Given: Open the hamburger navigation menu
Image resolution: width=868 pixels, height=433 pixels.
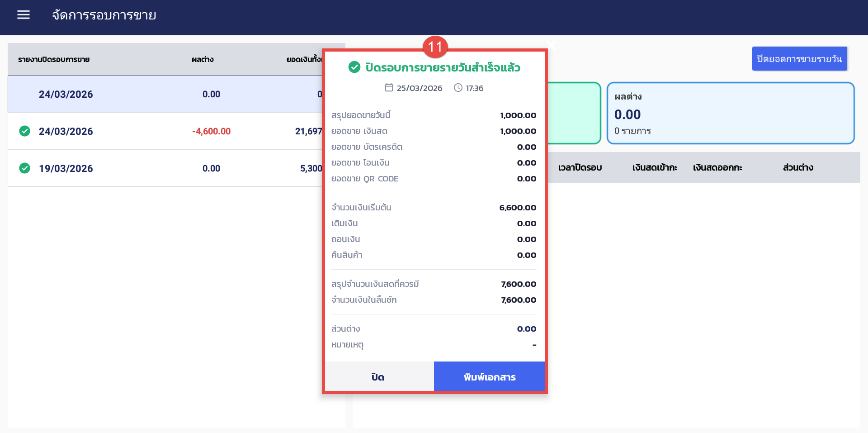Looking at the screenshot, I should tap(24, 15).
